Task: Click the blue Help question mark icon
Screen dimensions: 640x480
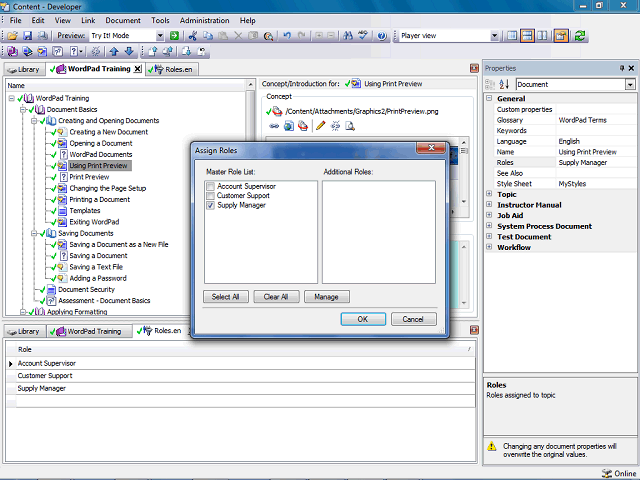Action: click(x=382, y=36)
